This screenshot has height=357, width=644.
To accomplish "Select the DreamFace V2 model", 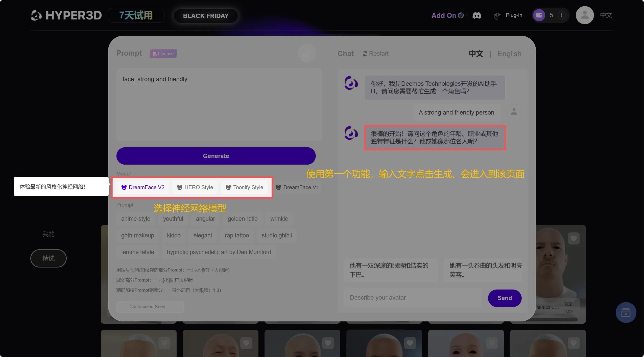I will pyautogui.click(x=143, y=187).
